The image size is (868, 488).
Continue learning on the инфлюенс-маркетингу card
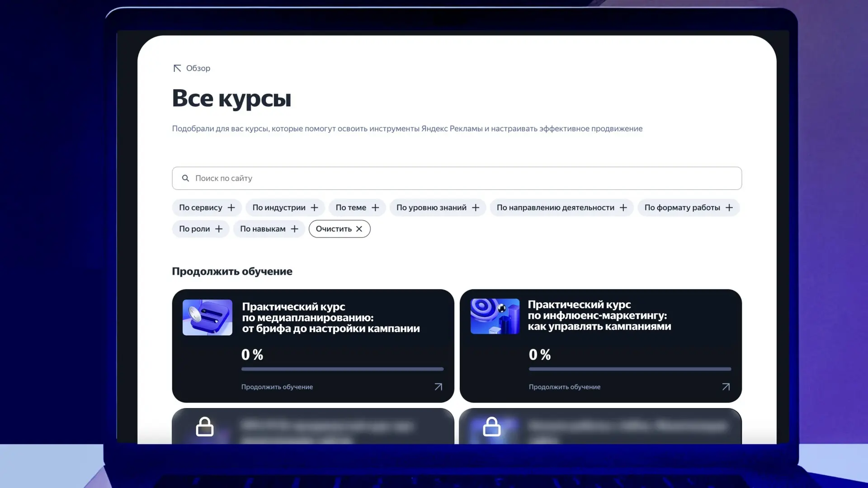565,387
